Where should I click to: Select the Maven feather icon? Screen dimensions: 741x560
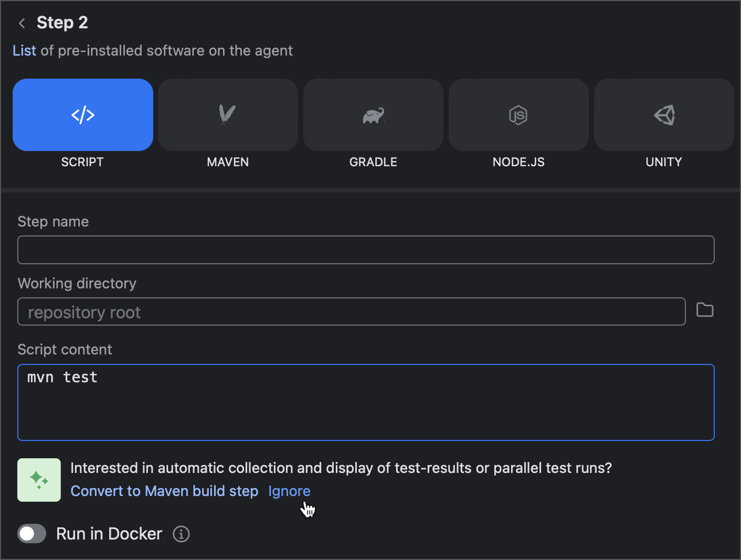pyautogui.click(x=228, y=114)
